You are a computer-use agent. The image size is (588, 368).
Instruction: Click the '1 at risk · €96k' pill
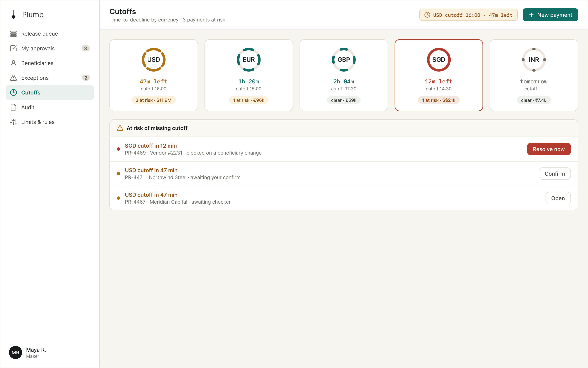click(x=249, y=100)
